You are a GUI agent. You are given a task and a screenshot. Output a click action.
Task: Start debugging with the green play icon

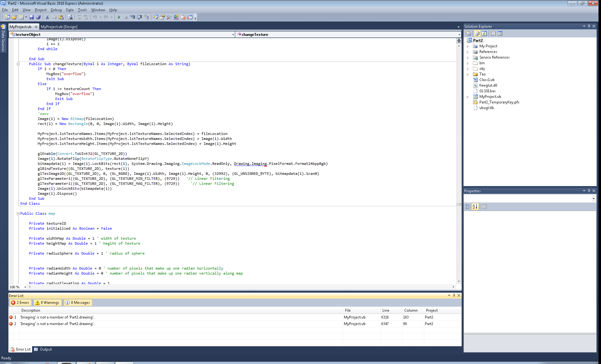(119, 17)
